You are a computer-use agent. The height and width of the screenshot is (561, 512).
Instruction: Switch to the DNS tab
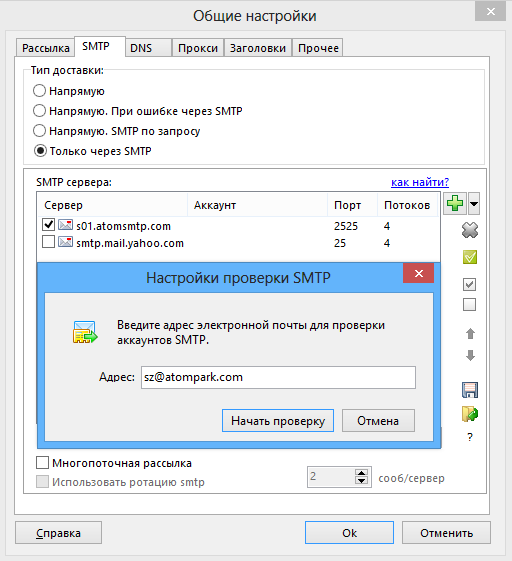pyautogui.click(x=148, y=48)
